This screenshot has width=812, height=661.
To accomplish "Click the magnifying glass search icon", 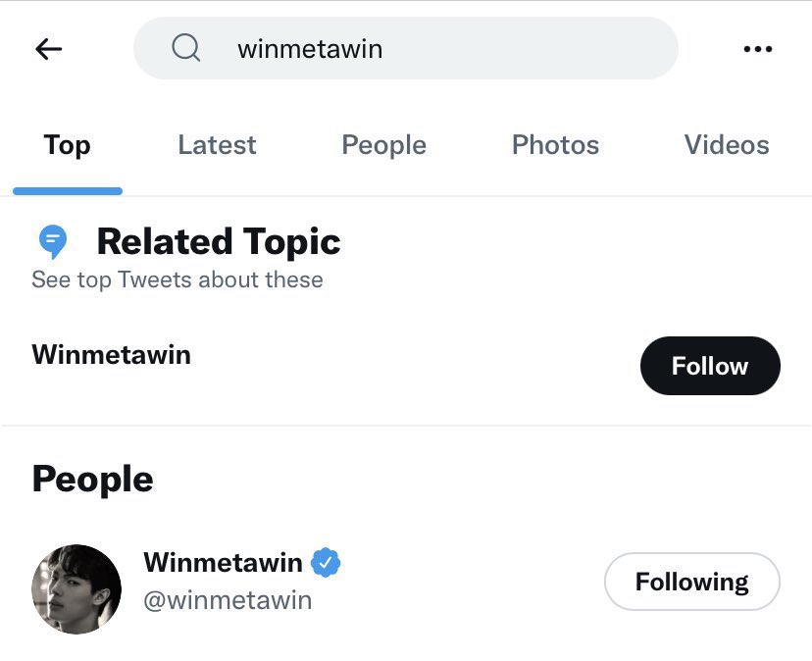I will coord(185,47).
